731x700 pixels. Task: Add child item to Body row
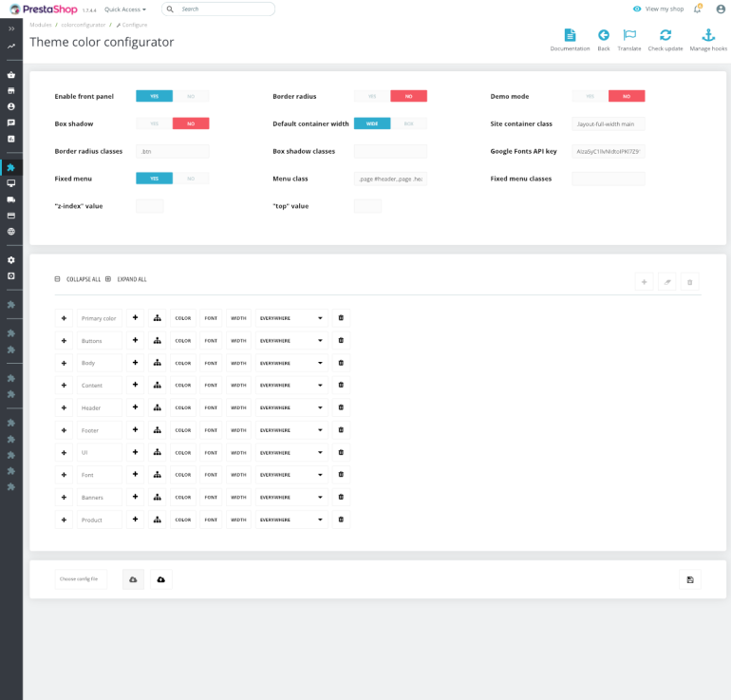pos(135,363)
